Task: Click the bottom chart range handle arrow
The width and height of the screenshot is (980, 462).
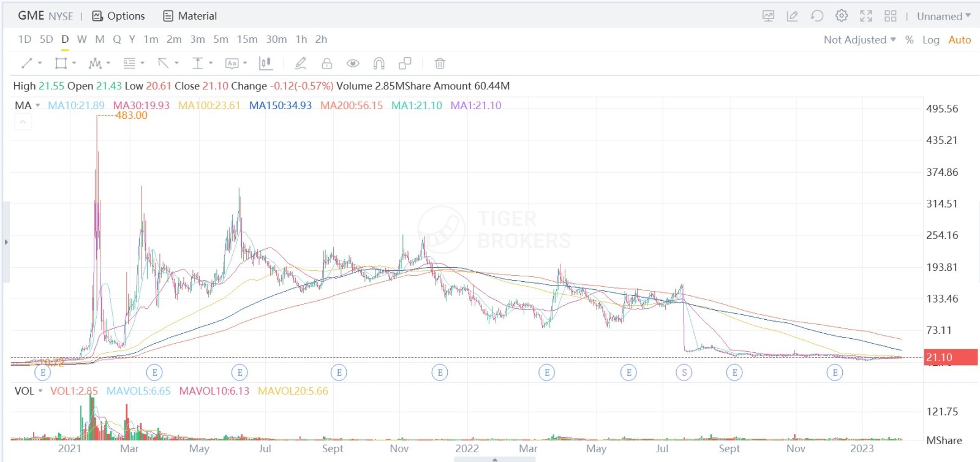Action: [495, 460]
